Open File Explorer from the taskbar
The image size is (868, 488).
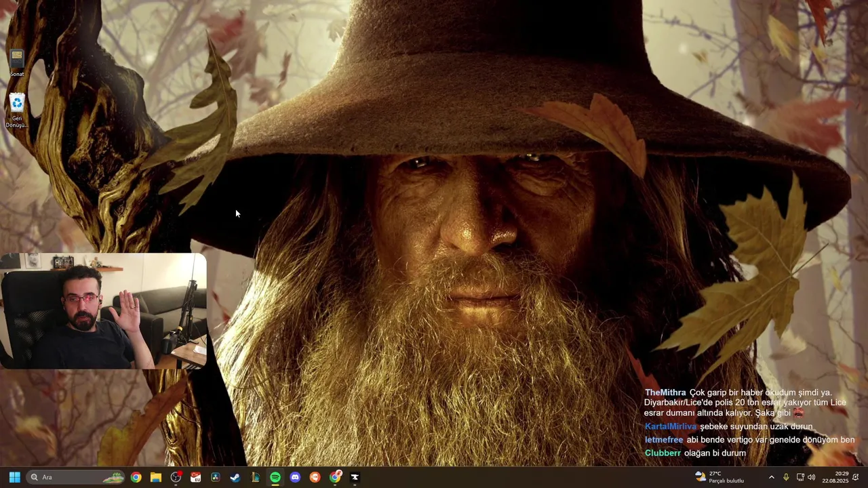156,477
